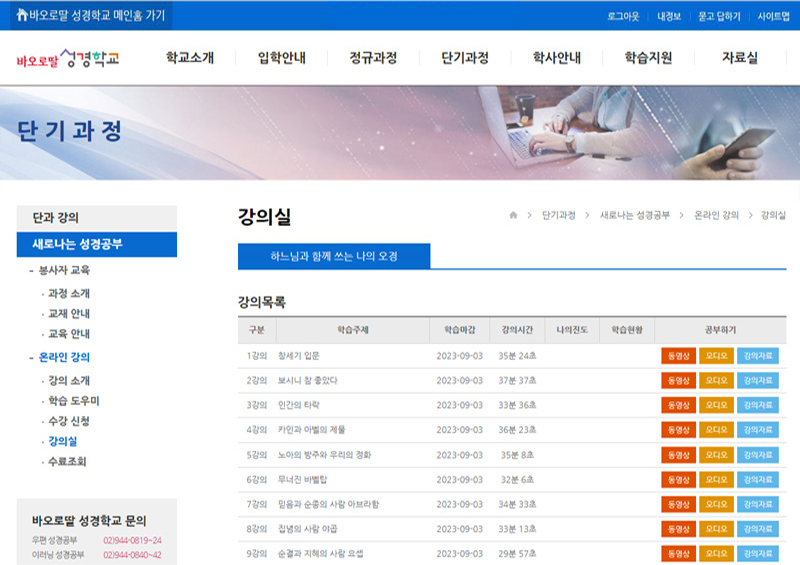Open 강의자료 for 2강의 보시니 참 좋았다
The width and height of the screenshot is (800, 565).
pyautogui.click(x=758, y=380)
